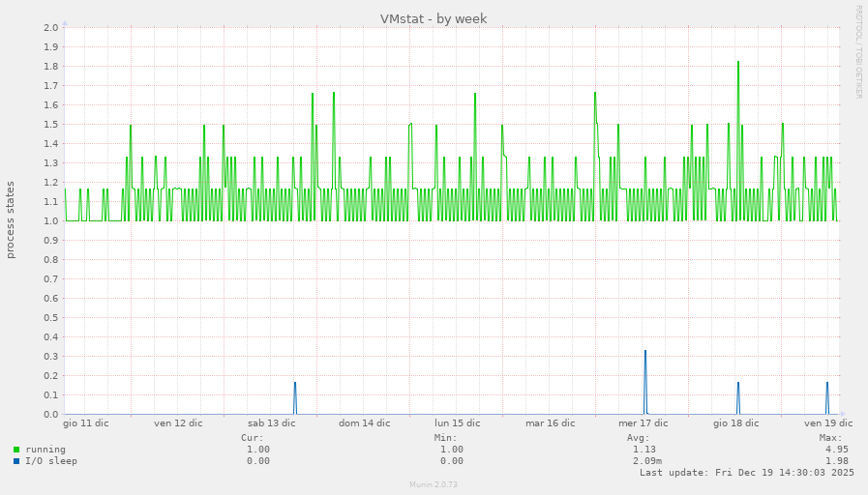Click the 'mar 16 dic' axis label
Viewport: 868px width, 495px height.
(551, 423)
